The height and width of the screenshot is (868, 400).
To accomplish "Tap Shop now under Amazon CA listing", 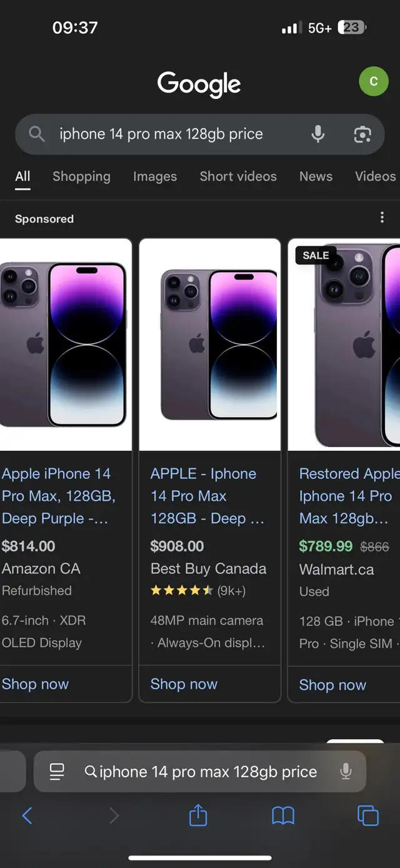I will (35, 684).
